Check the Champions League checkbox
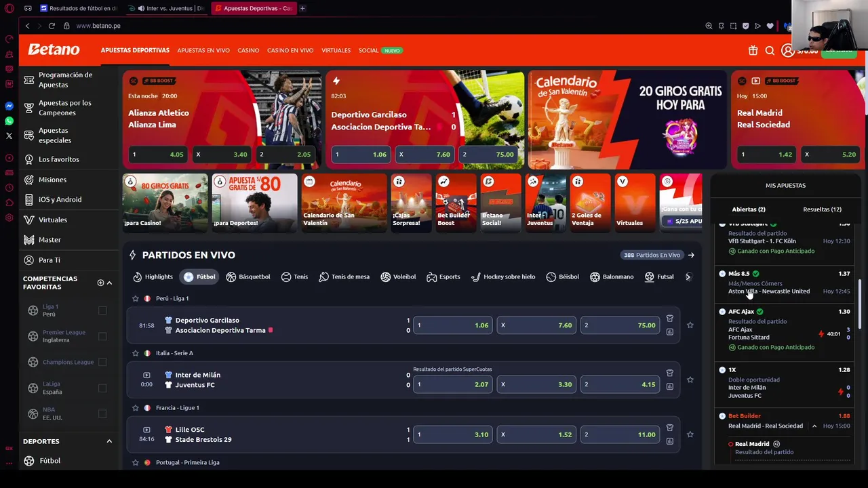 point(102,362)
